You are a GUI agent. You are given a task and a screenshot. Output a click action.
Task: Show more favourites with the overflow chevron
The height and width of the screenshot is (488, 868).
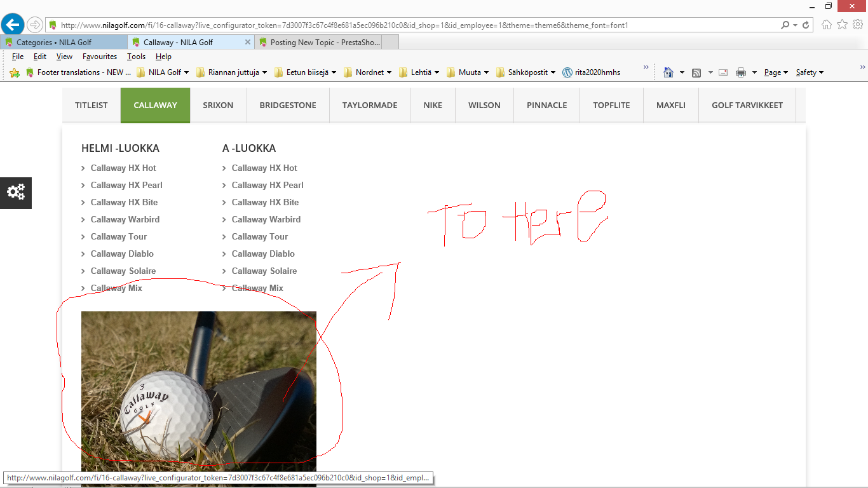[646, 67]
